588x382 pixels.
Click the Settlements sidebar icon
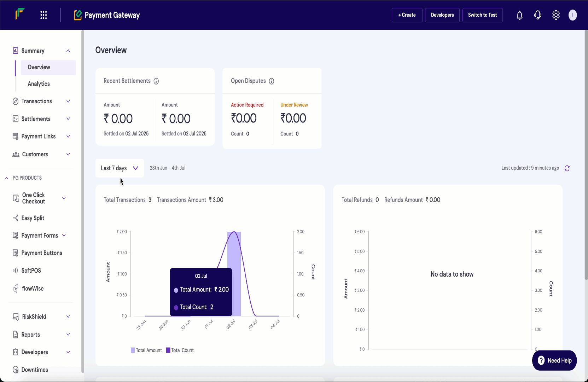click(x=15, y=119)
